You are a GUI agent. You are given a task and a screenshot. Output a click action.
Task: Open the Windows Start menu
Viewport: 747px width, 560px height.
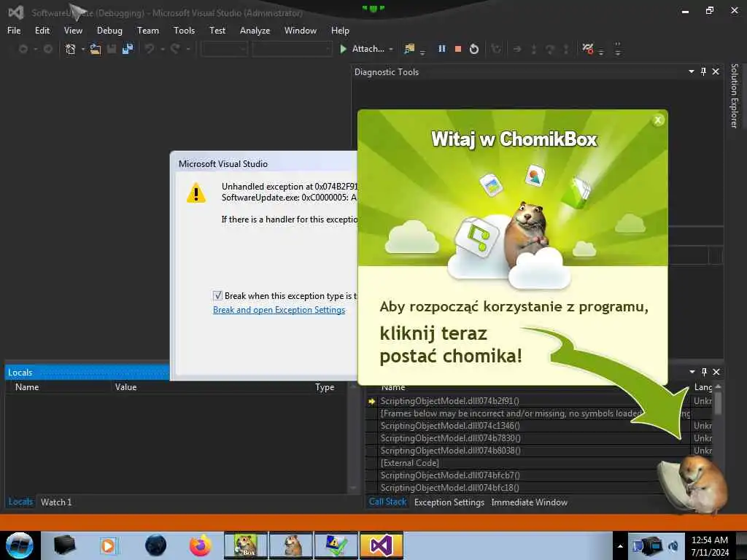(19, 545)
